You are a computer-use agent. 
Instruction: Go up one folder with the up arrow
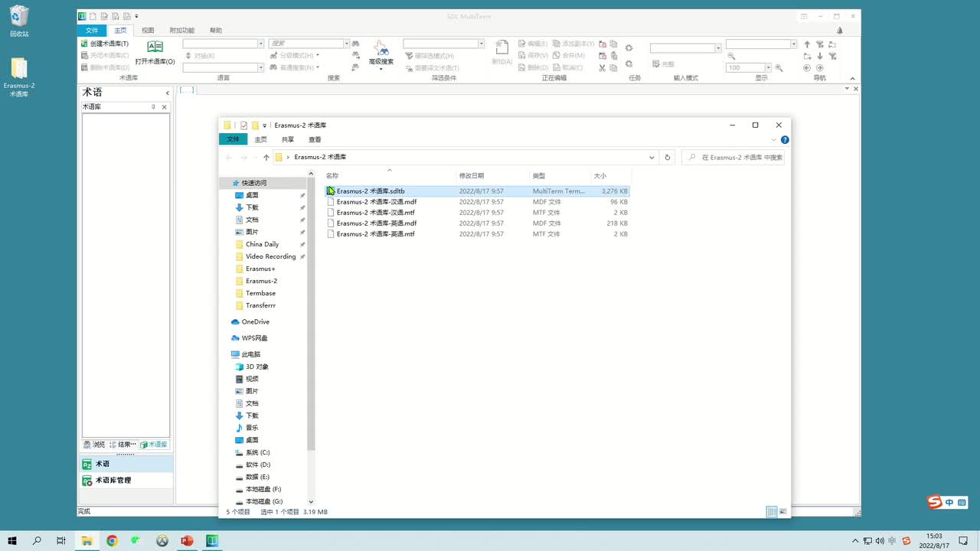point(266,158)
